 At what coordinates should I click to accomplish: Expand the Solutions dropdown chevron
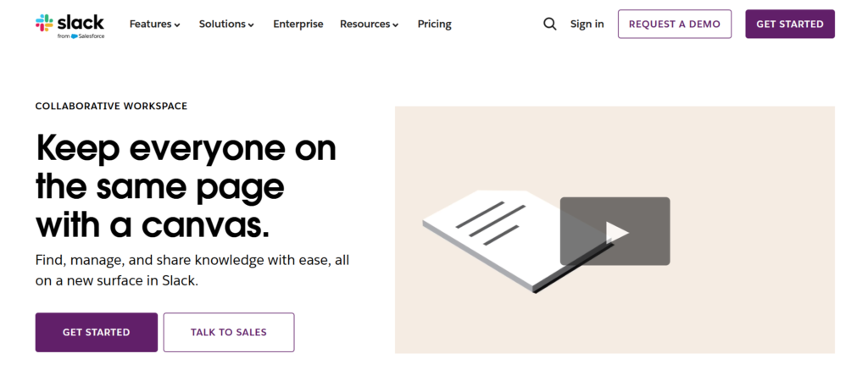[x=251, y=25]
